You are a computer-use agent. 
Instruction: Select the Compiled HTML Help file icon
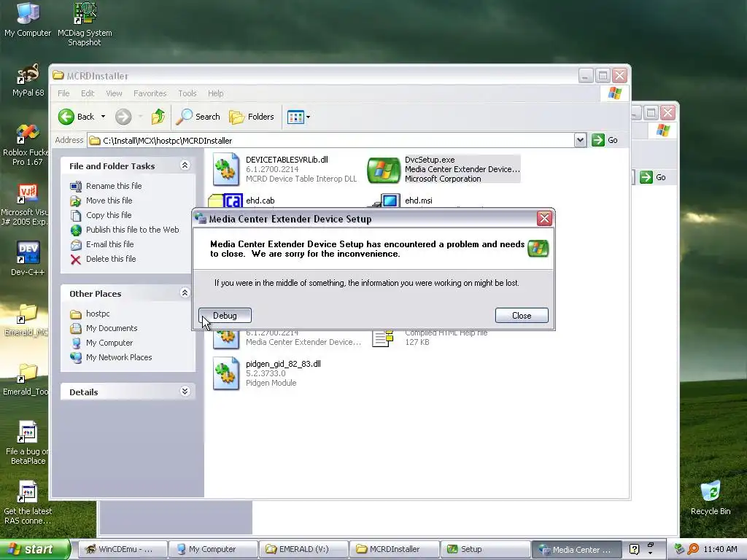[383, 338]
